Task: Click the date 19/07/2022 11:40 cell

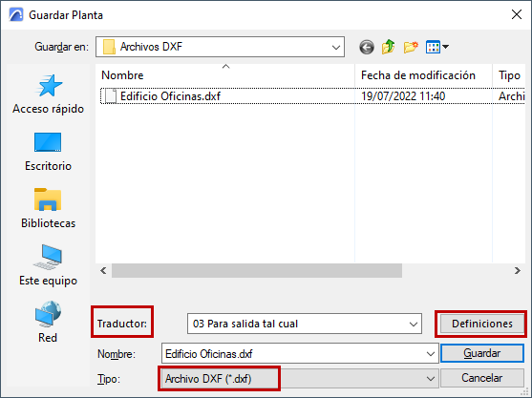Action: point(403,96)
